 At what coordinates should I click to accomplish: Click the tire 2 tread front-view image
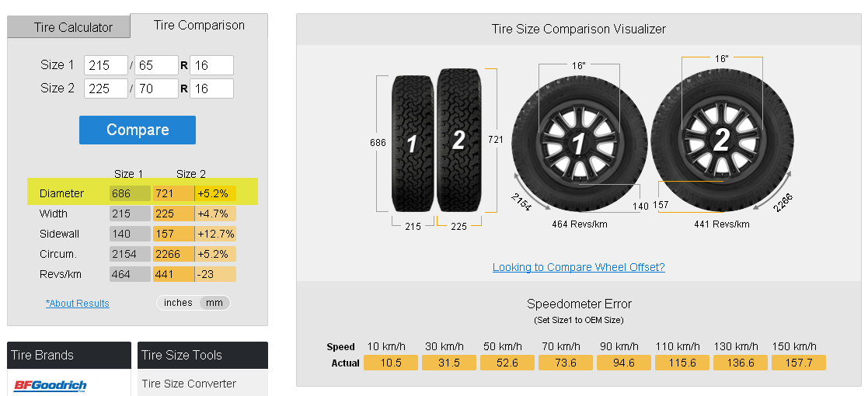pyautogui.click(x=458, y=140)
